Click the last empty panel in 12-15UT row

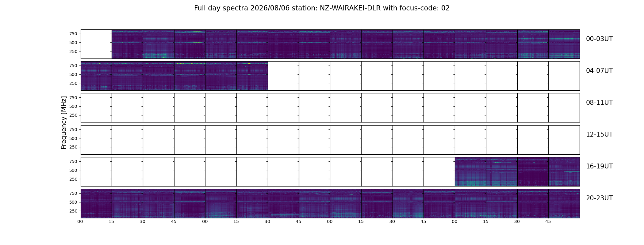point(564,140)
